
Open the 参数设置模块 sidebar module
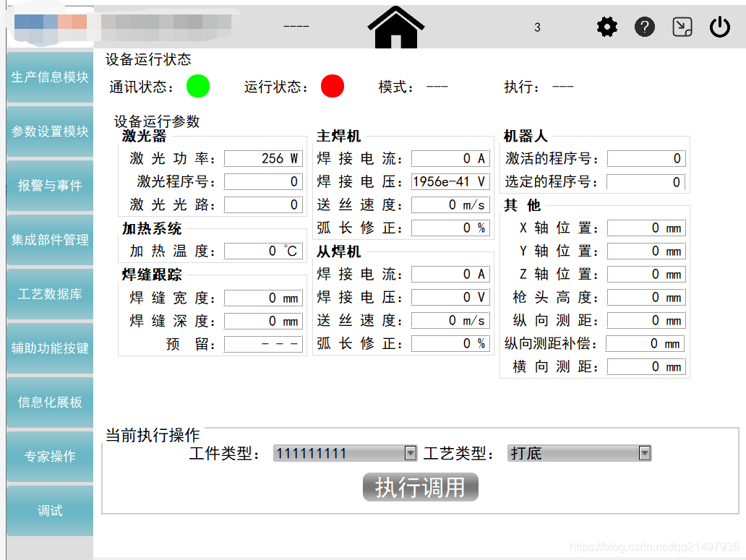click(x=50, y=132)
